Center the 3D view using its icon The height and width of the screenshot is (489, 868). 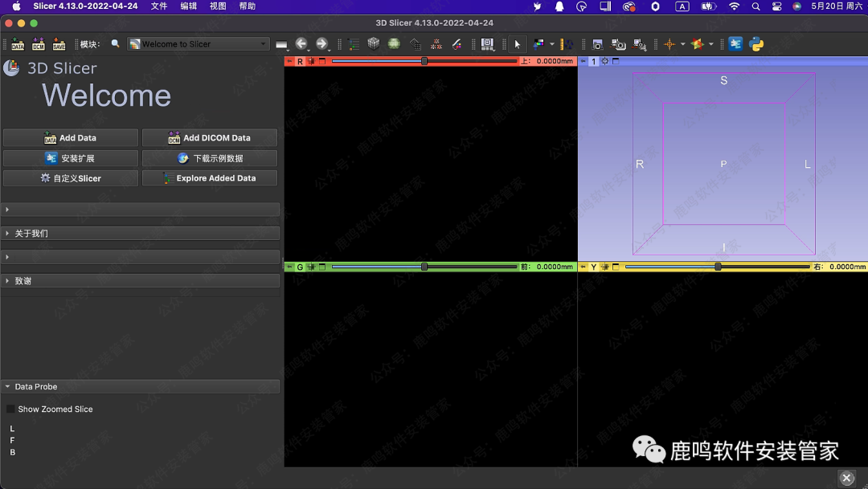(x=604, y=62)
